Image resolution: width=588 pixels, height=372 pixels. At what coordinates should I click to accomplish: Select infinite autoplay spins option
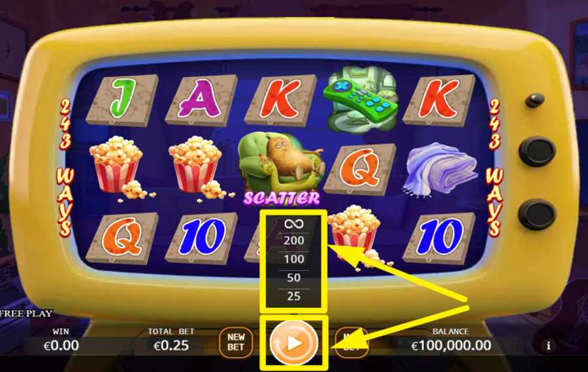293,224
